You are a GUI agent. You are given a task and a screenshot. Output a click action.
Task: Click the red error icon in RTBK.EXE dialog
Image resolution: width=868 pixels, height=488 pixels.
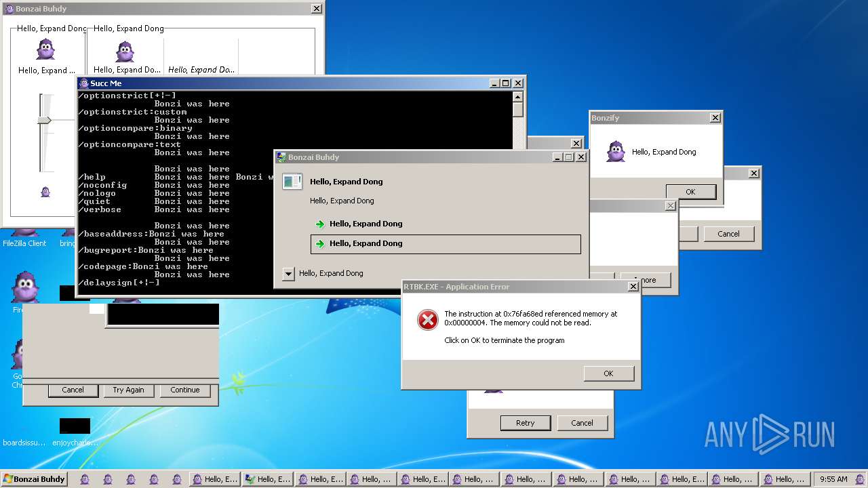428,320
